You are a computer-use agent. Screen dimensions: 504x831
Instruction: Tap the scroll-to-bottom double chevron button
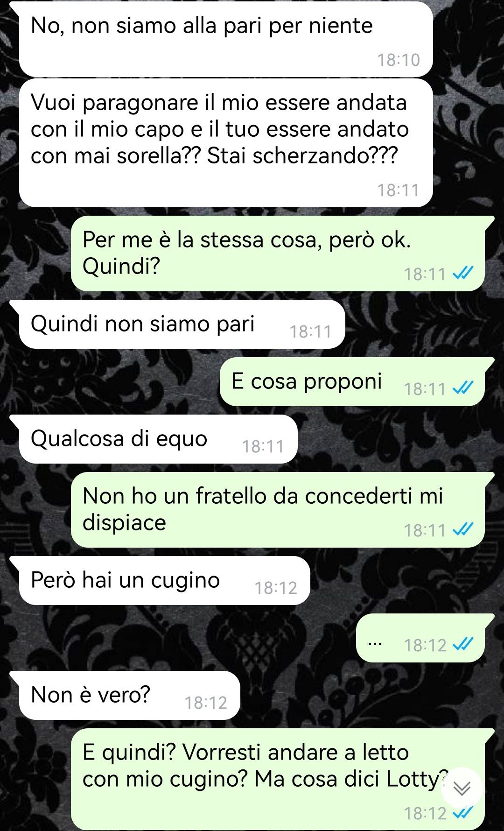(x=462, y=789)
